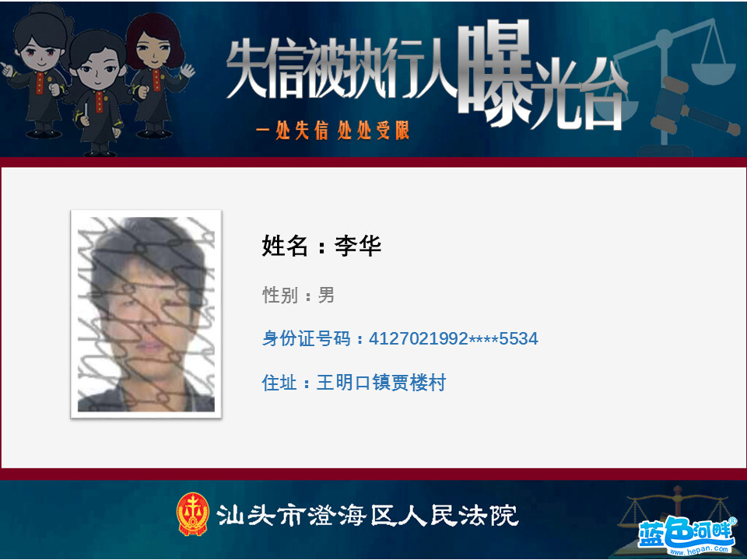The image size is (747, 560).
Task: Click the address 王明口镇贾楼村
Action: tap(381, 383)
